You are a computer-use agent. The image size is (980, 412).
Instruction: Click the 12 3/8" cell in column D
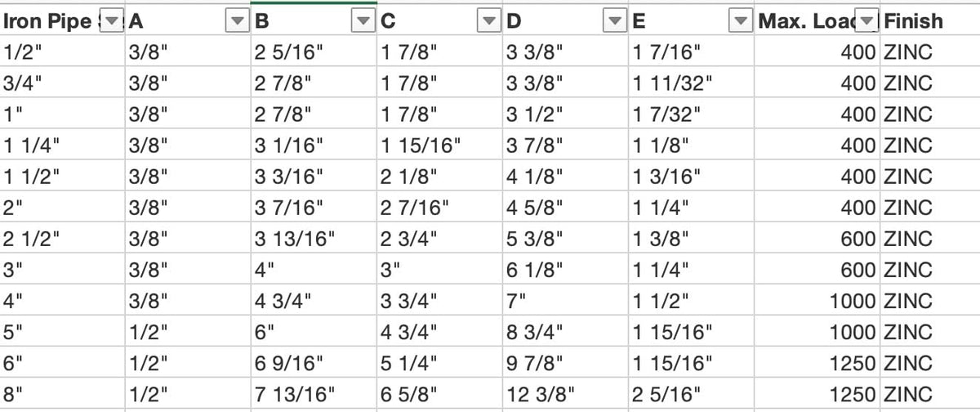click(x=565, y=394)
